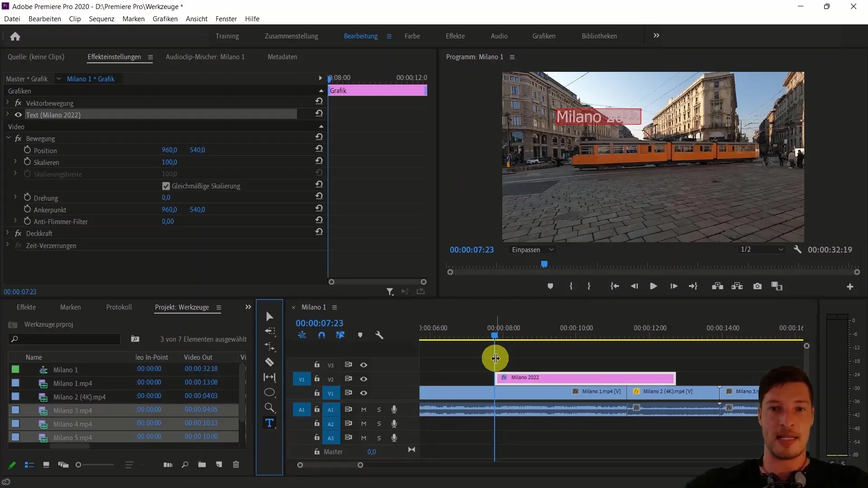Toggle snapping magnet in timeline

click(321, 335)
